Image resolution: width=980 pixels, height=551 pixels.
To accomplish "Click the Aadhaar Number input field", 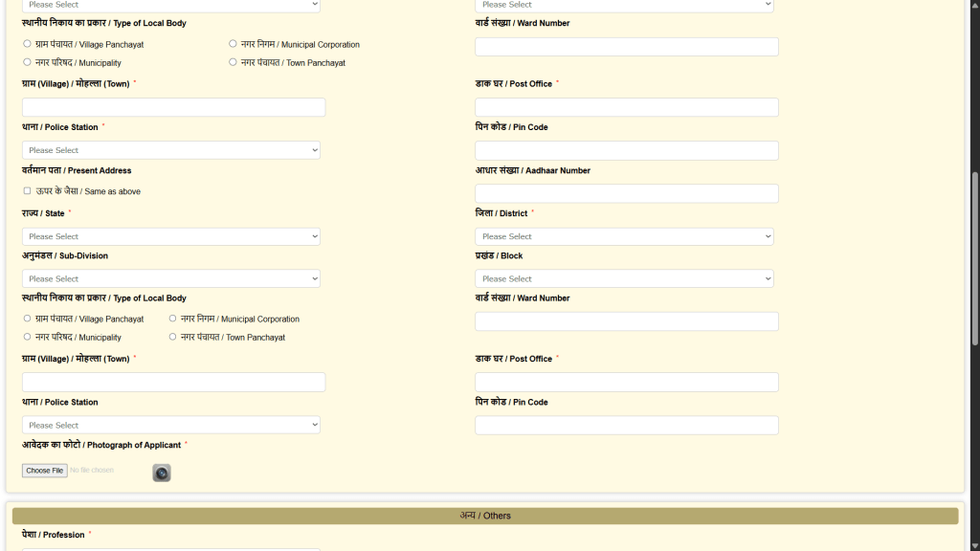I will pyautogui.click(x=627, y=193).
